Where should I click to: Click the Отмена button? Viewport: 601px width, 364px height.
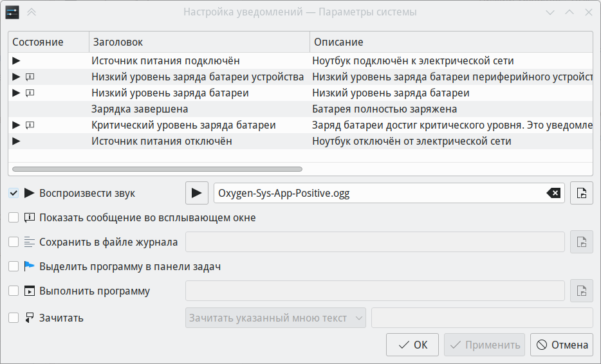[x=562, y=345]
